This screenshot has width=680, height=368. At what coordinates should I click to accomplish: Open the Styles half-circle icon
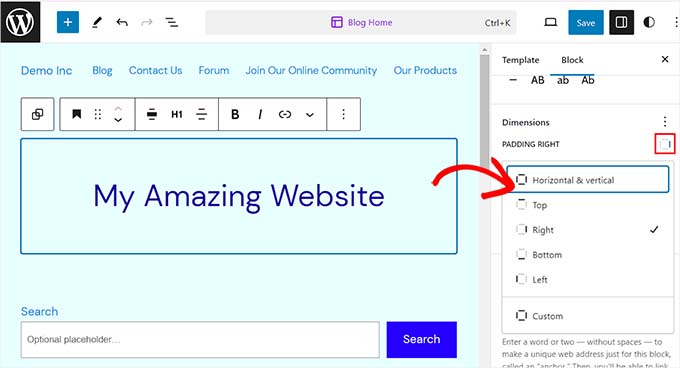click(649, 22)
